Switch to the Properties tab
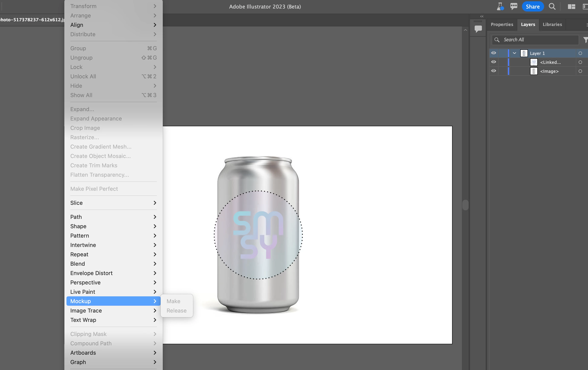Image resolution: width=588 pixels, height=370 pixels. [502, 24]
